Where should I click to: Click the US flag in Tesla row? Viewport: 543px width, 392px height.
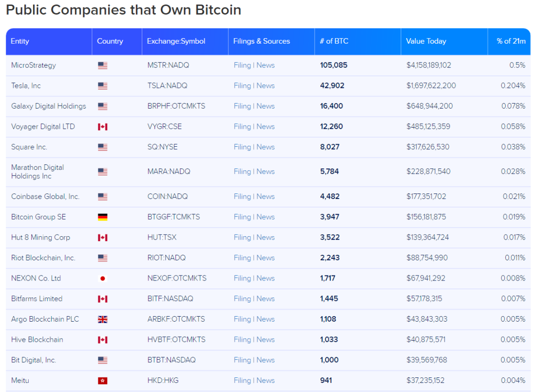coord(103,86)
